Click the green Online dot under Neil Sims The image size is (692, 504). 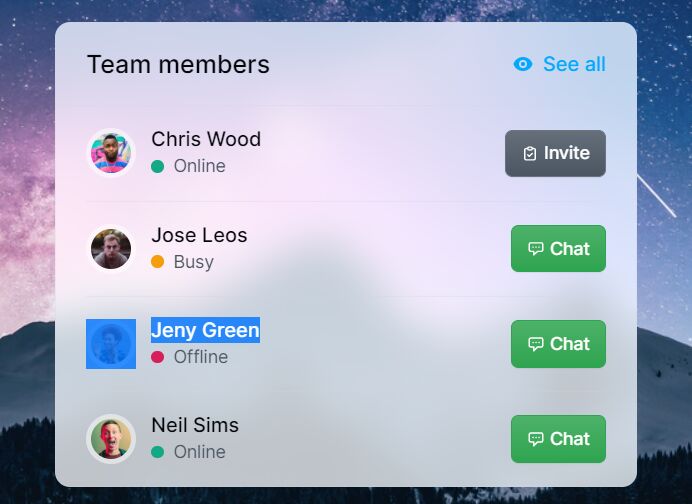(x=158, y=452)
